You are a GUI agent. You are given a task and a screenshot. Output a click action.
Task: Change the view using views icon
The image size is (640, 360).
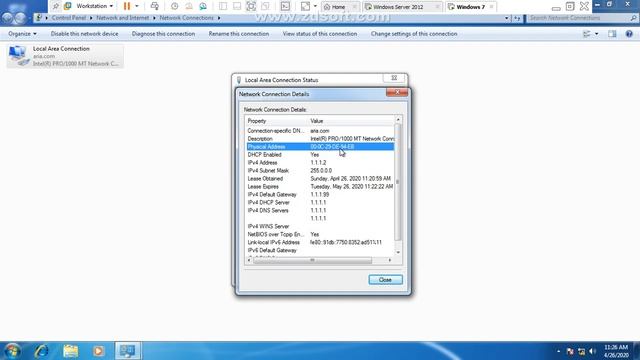click(587, 34)
